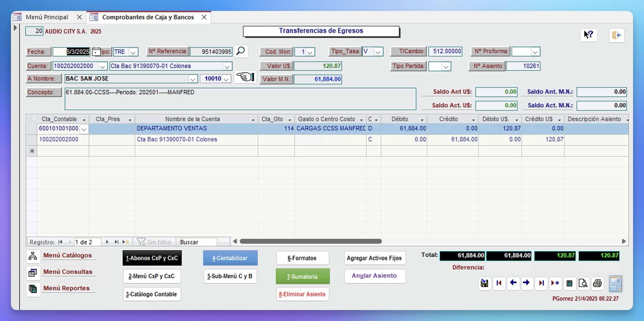Open the Tipo_Tasa dropdown arrow
The height and width of the screenshot is (321, 644).
click(378, 52)
